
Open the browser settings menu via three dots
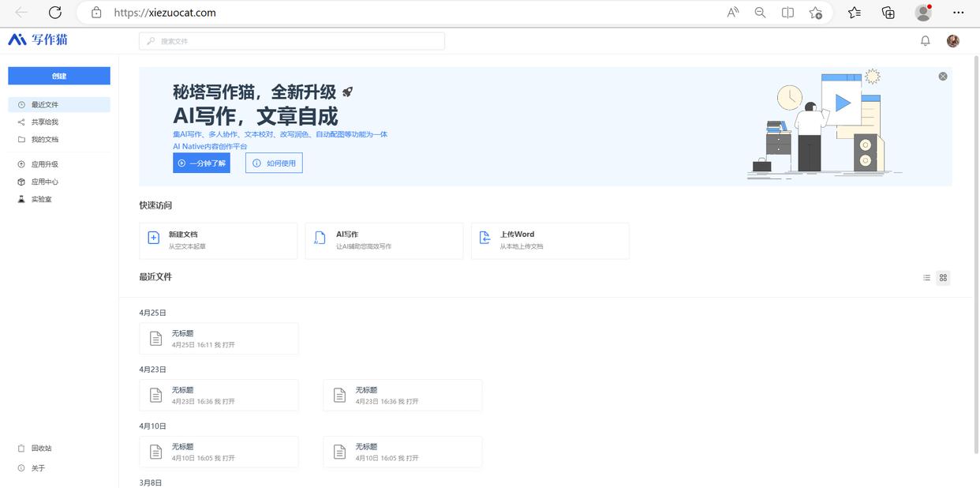(958, 13)
